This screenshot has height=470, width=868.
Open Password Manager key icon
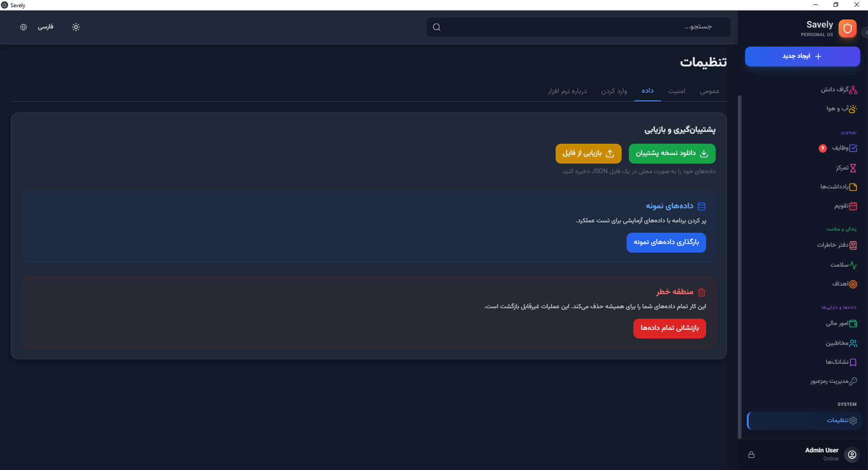[853, 381]
